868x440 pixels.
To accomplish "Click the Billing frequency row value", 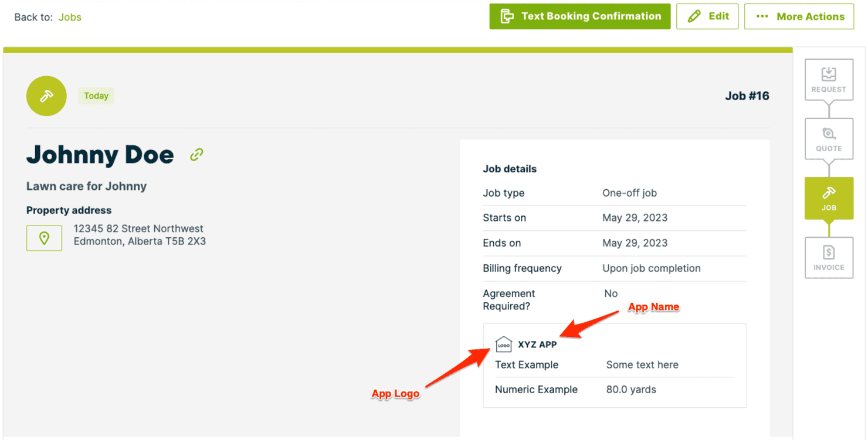I will coord(651,268).
